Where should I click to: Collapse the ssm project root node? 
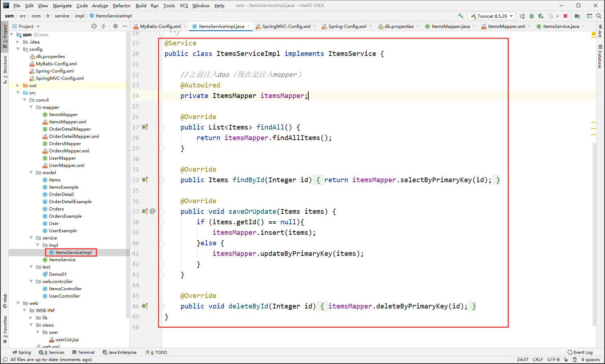(x=12, y=34)
